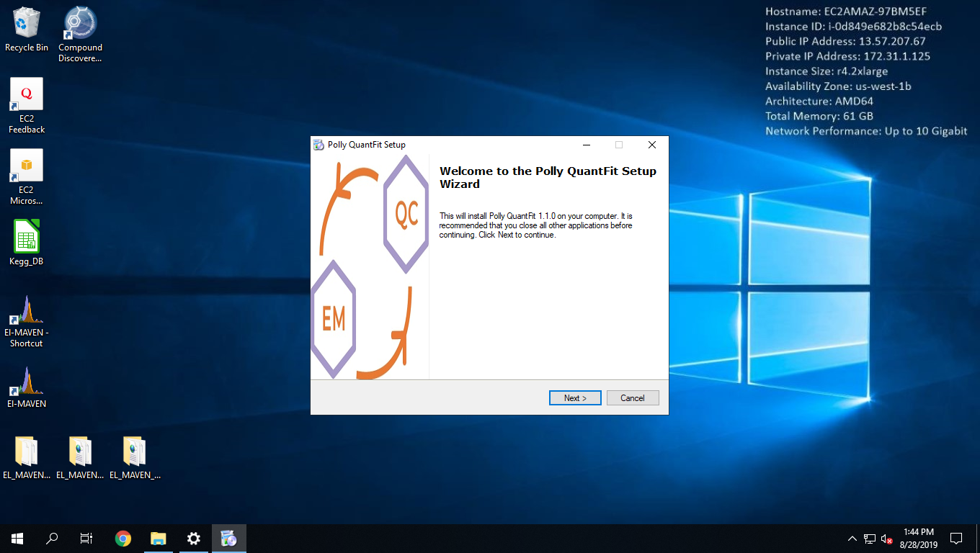The width and height of the screenshot is (980, 553).
Task: Click the muted volume tray icon
Action: pos(887,539)
